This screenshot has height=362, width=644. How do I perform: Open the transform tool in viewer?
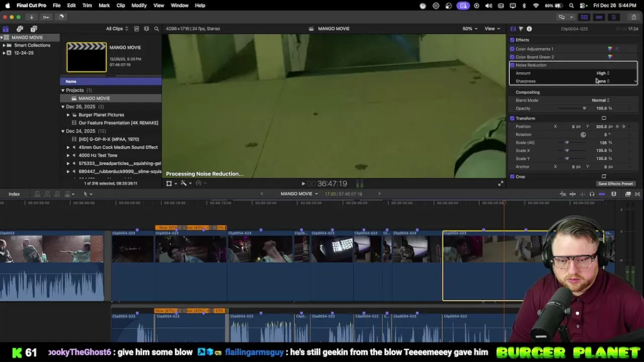click(170, 184)
